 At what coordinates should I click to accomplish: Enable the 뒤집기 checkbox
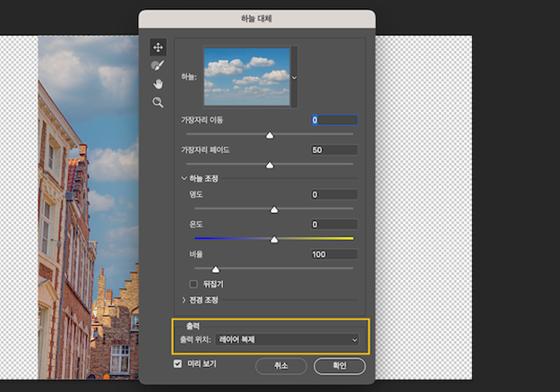(194, 285)
